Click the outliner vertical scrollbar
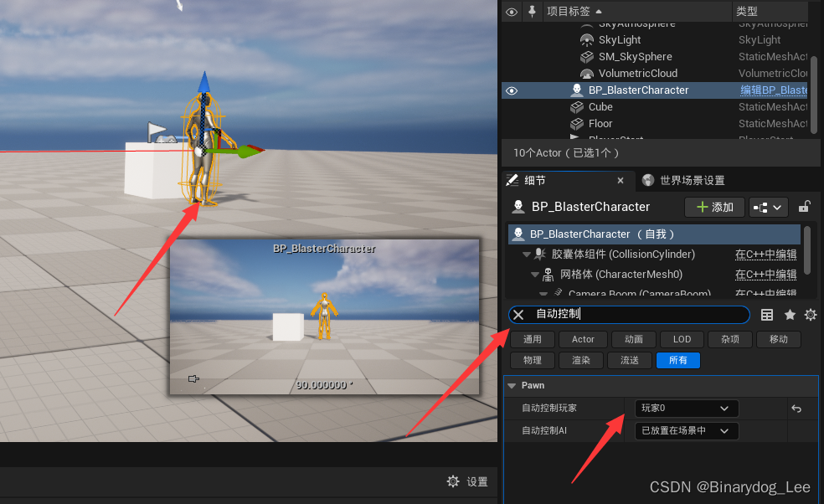Screen dimensions: 824x504 814,95
